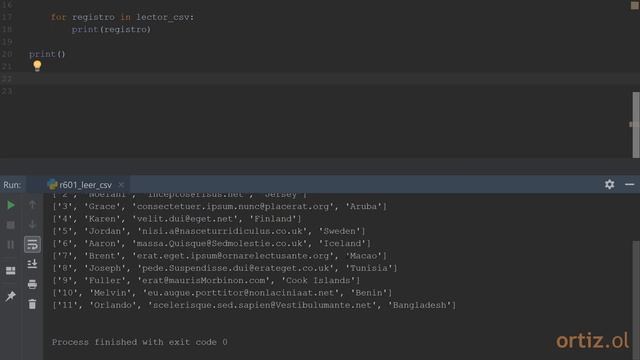The height and width of the screenshot is (360, 640).
Task: Click the output row for 'Brent' Macao
Action: tap(219, 256)
